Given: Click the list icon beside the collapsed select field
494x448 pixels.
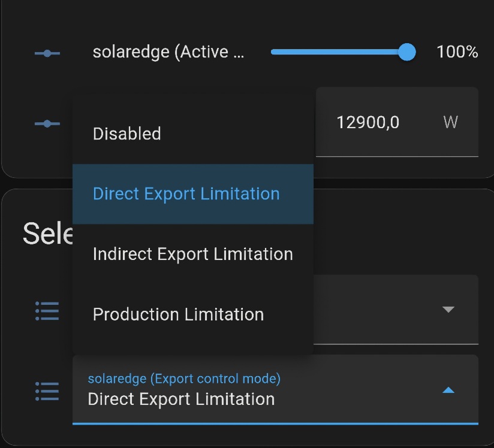Looking at the screenshot, I should click(47, 311).
